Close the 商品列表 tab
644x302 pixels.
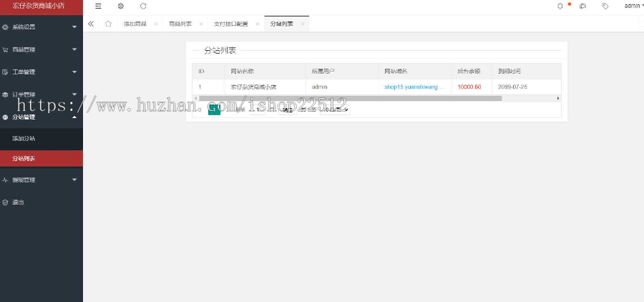click(x=201, y=24)
